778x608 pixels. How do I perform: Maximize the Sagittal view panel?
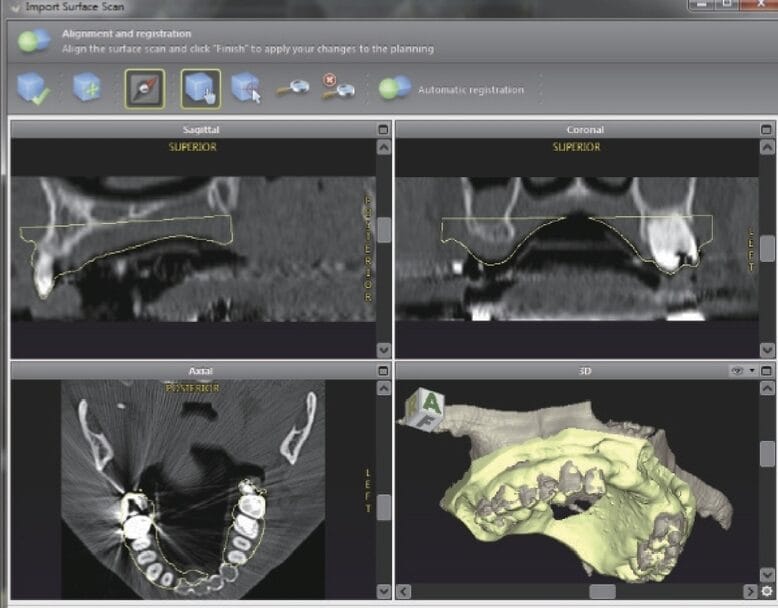pos(383,130)
